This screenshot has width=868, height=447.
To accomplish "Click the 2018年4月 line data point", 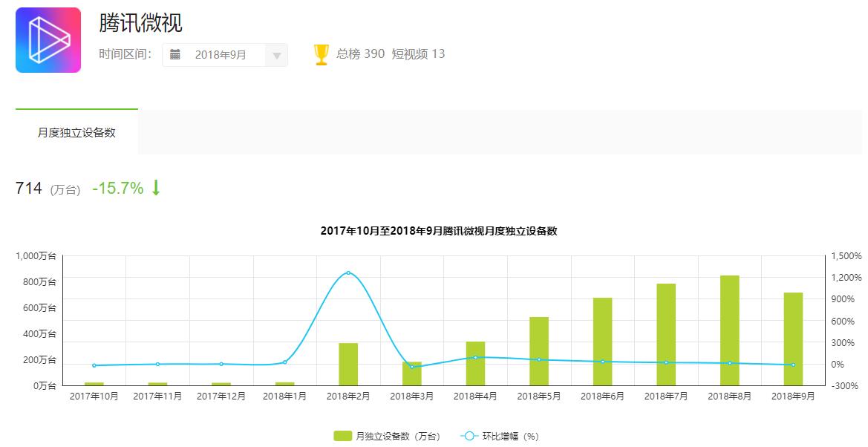I will coord(475,357).
